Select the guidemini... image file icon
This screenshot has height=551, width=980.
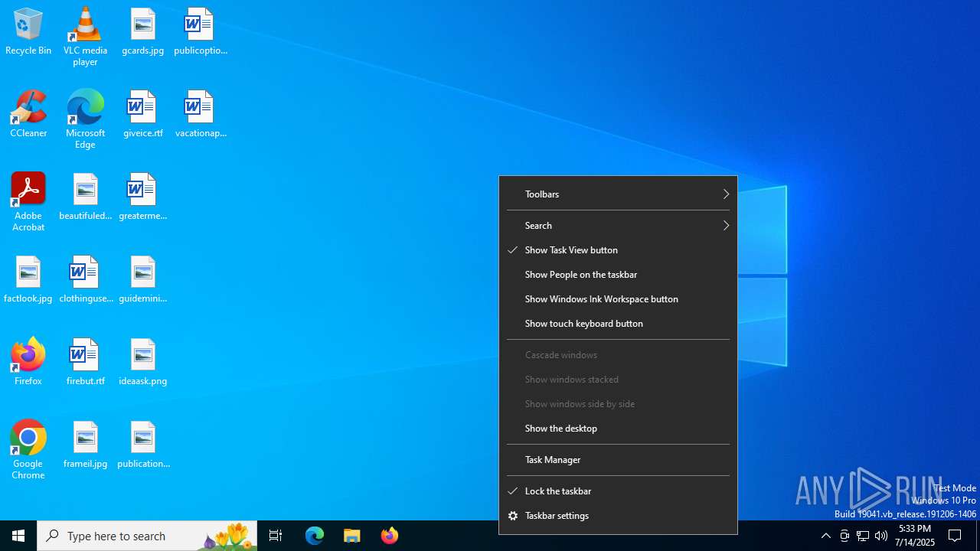[143, 280]
